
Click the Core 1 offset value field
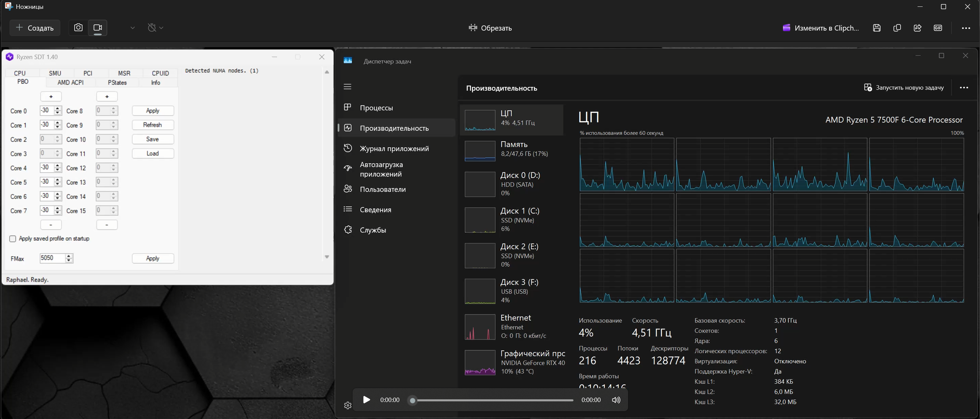[x=47, y=125]
